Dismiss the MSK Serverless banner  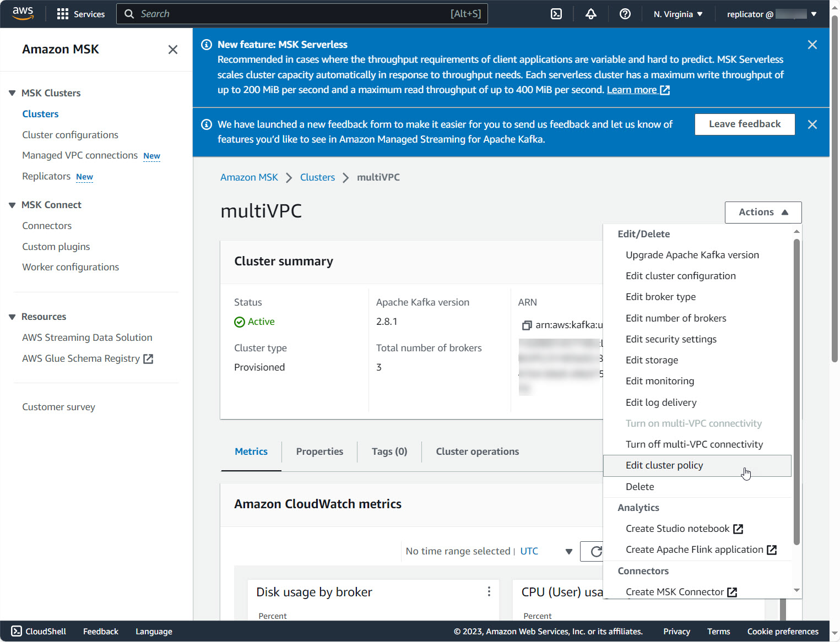click(812, 45)
